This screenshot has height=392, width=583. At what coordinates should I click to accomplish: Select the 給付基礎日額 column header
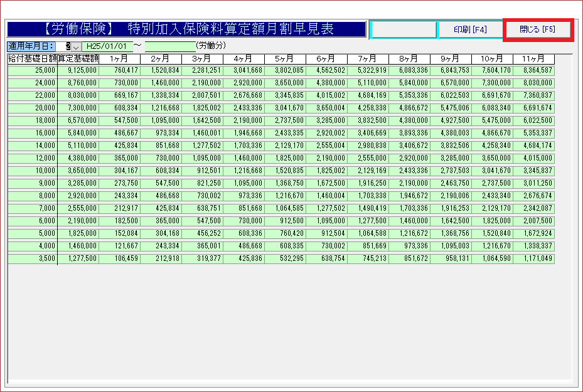point(33,59)
